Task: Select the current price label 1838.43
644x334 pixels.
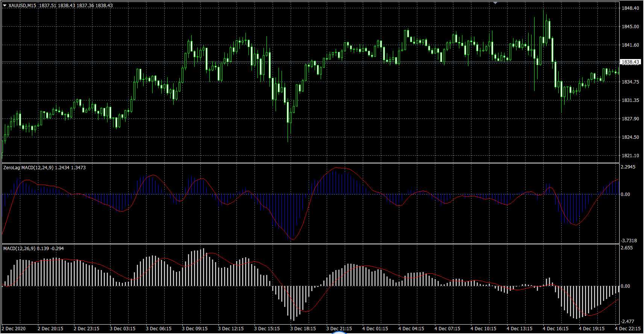Action: pyautogui.click(x=630, y=62)
